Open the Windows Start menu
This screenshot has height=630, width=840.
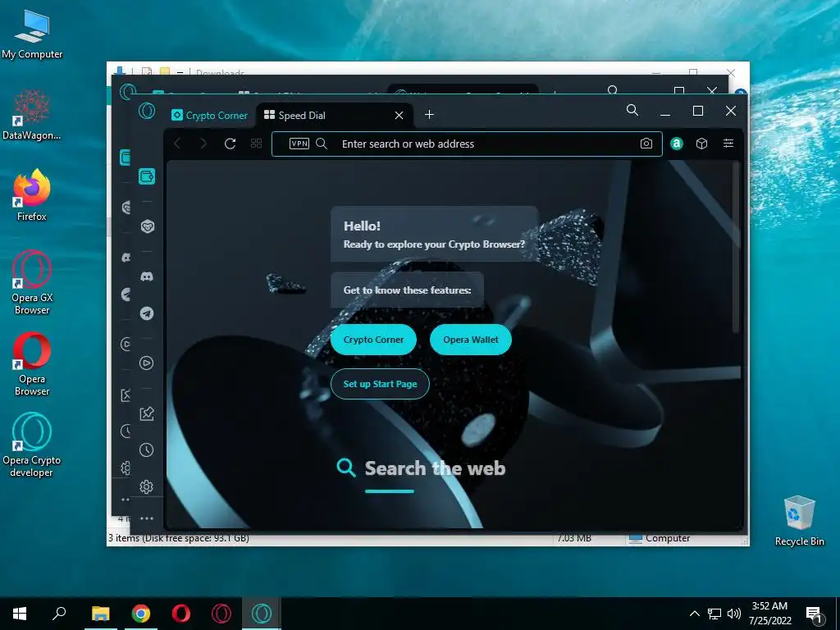20,614
